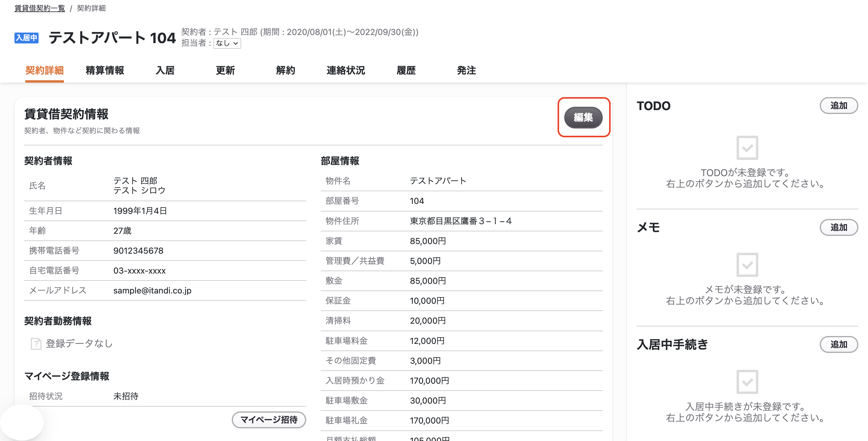Viewport: 868px width, 441px height.
Task: Click the 登録データなし document icon
Action: coord(36,344)
